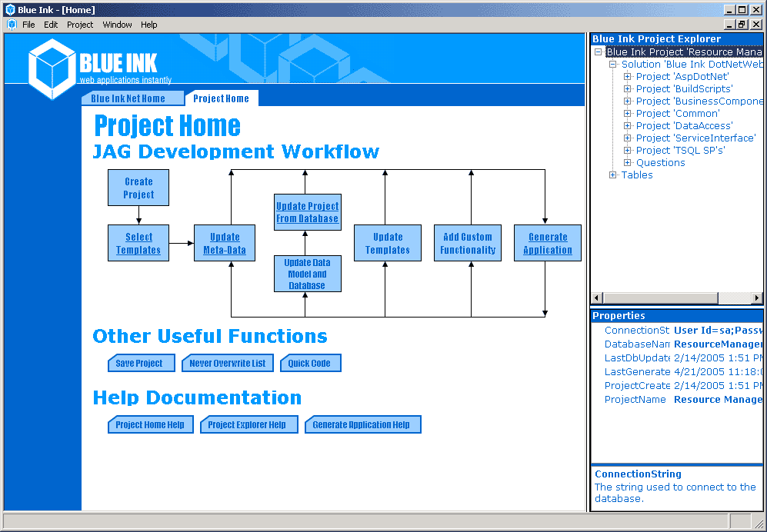767x532 pixels.
Task: Click the Select Templates workflow link
Action: pos(138,244)
